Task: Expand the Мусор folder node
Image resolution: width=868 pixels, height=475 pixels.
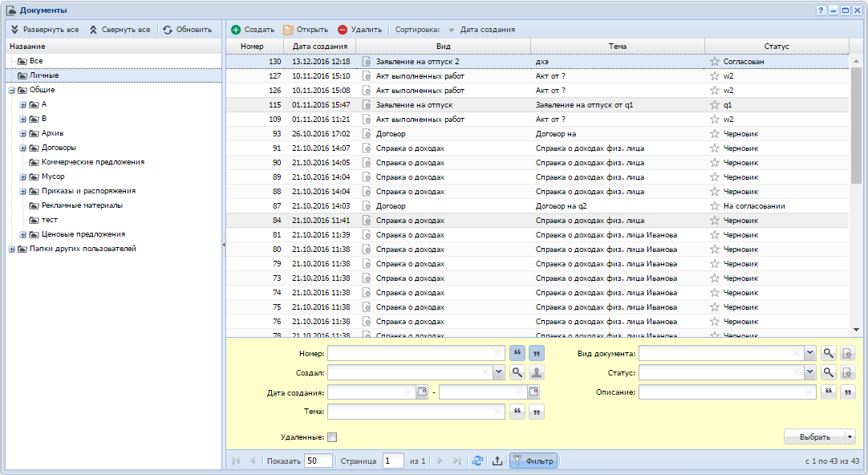Action: (x=22, y=177)
